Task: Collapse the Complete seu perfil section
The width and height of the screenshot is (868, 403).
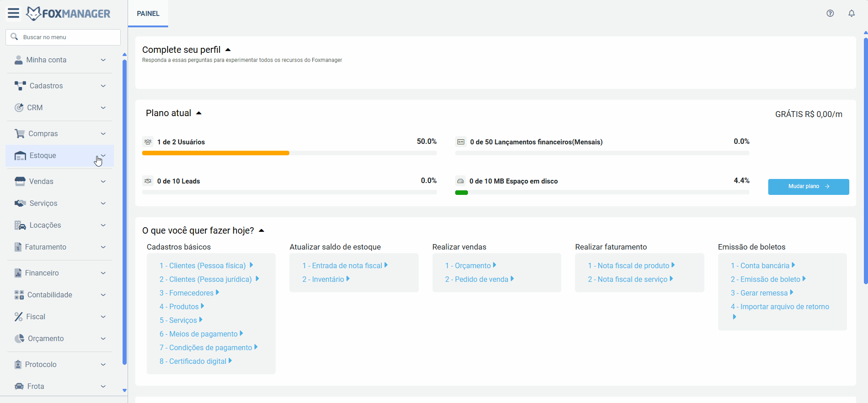Action: point(228,50)
